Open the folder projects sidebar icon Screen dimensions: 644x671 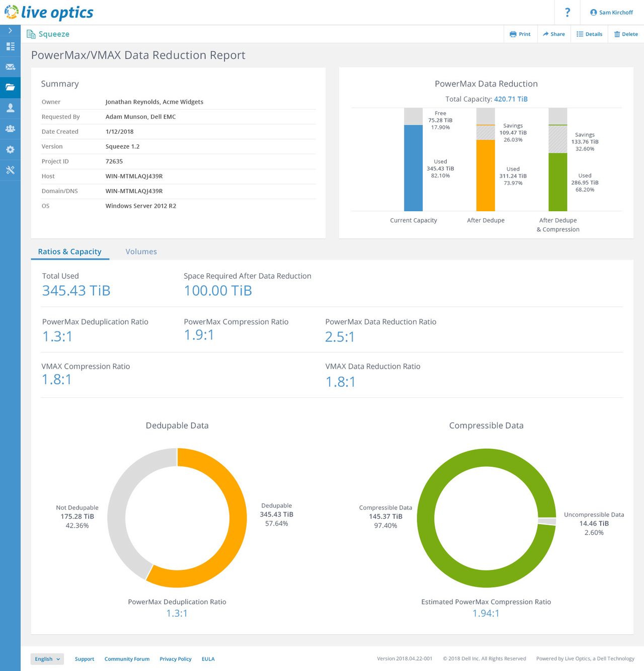10,88
